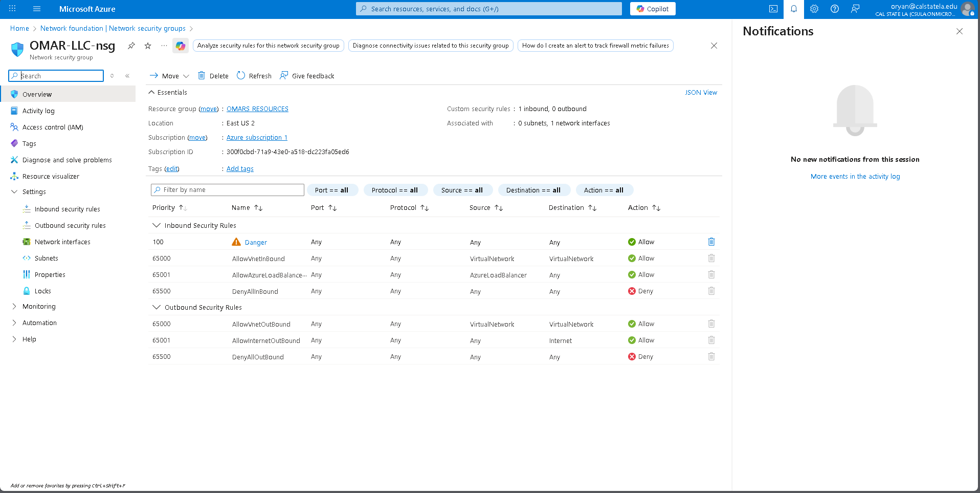The image size is (980, 493).
Task: Select Overview in the sidebar
Action: pos(68,94)
